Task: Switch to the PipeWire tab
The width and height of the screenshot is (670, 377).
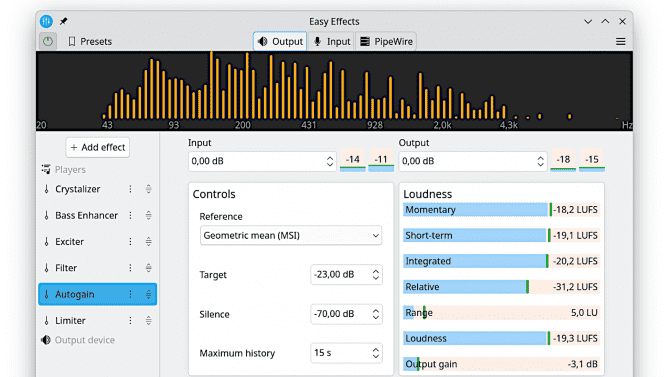Action: point(386,41)
